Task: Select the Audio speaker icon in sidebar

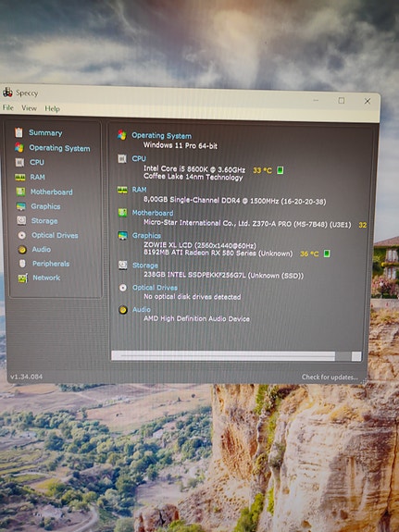Action: coord(22,250)
